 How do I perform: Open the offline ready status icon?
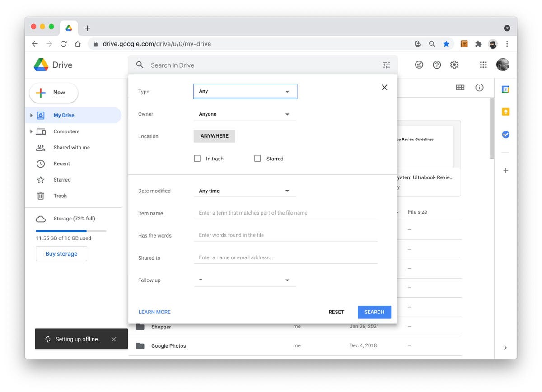[x=419, y=65]
